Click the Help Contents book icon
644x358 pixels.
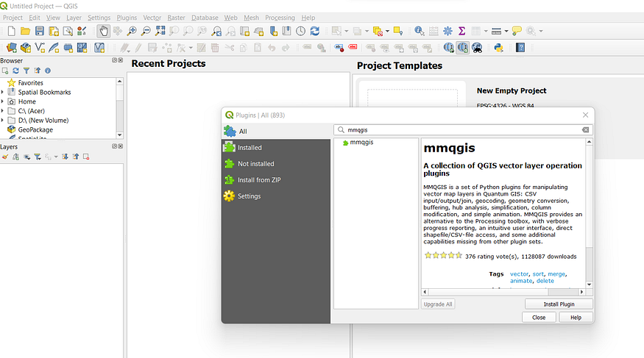click(x=520, y=48)
